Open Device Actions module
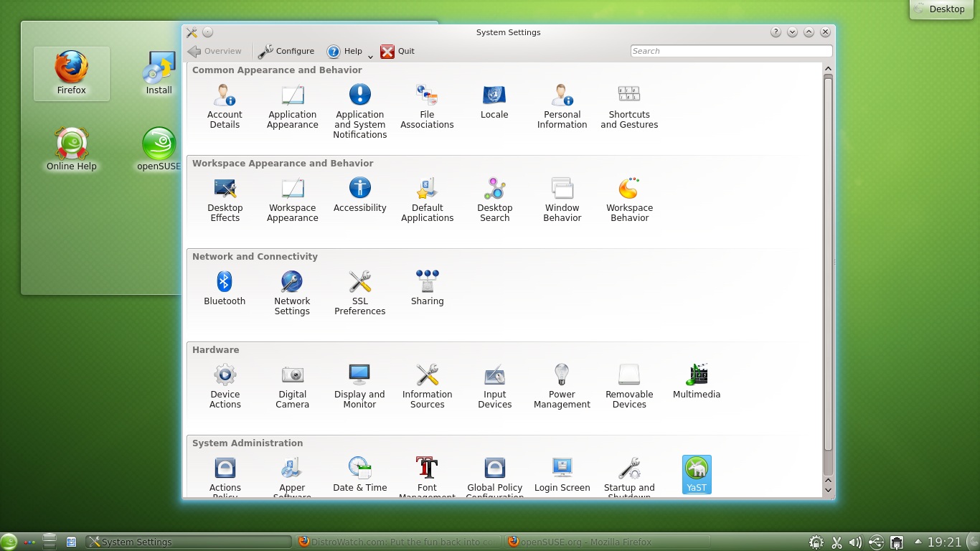Screen dimensions: 980x551 click(225, 386)
